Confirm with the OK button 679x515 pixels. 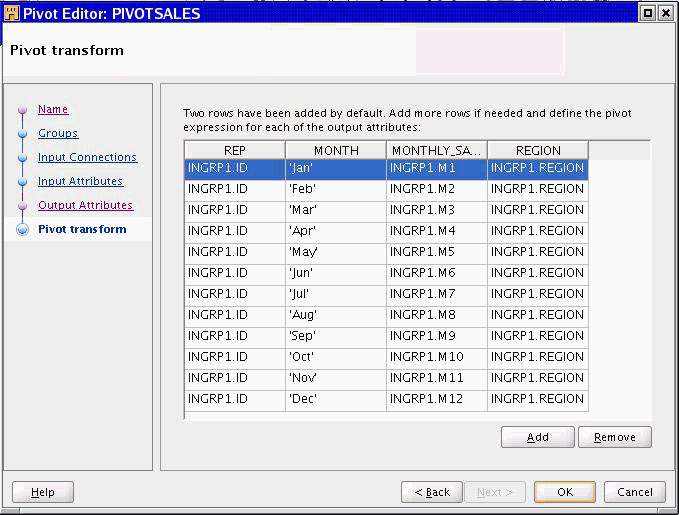pyautogui.click(x=565, y=492)
